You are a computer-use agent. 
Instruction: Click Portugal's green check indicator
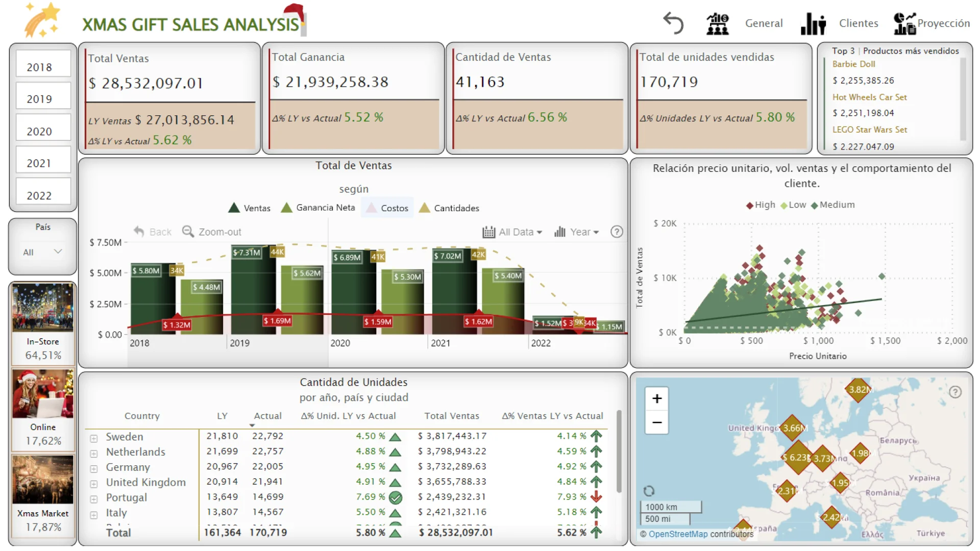coord(396,497)
